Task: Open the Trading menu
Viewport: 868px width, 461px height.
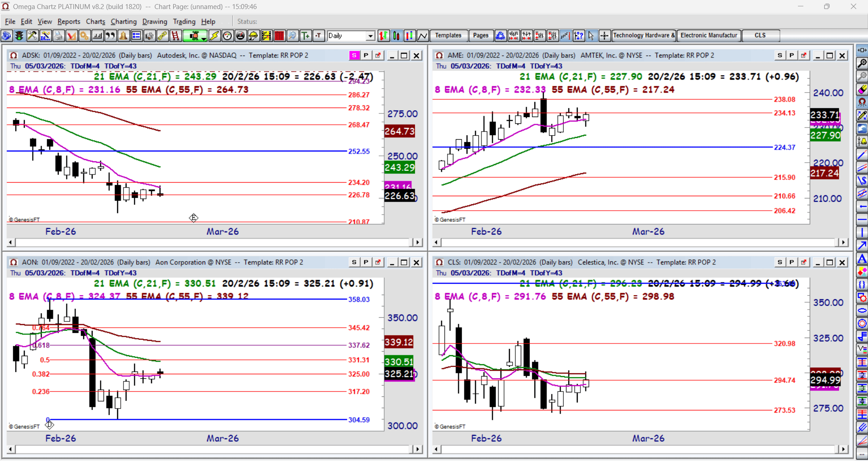Action: click(x=184, y=21)
